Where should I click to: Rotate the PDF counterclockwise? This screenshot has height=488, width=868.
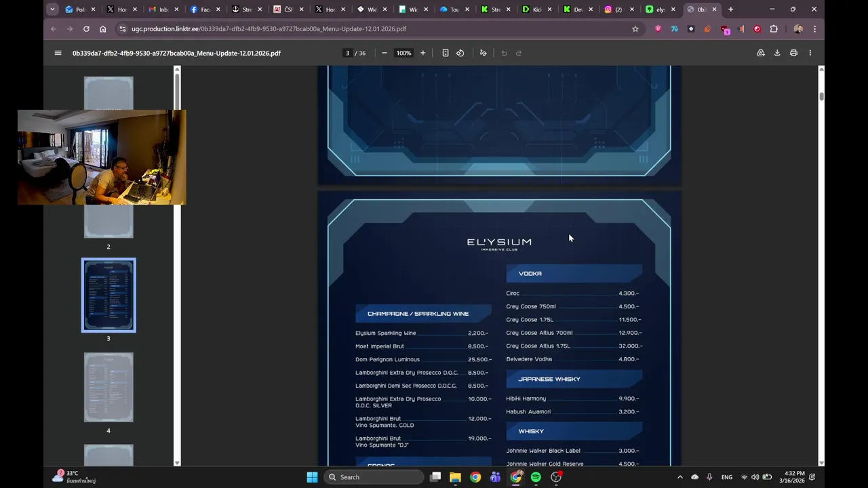460,53
